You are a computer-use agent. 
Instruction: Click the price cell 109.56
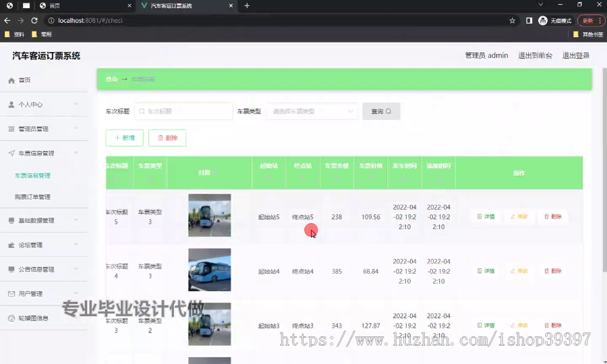point(370,217)
